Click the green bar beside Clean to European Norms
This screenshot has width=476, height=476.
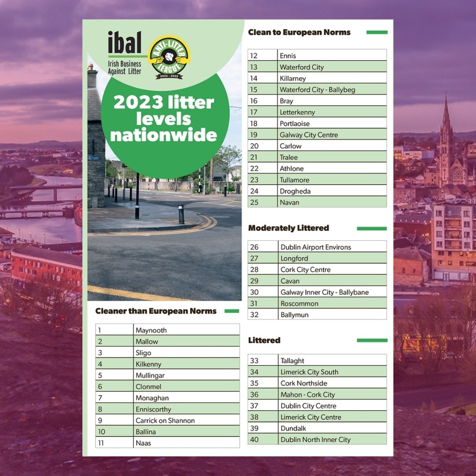click(x=376, y=32)
